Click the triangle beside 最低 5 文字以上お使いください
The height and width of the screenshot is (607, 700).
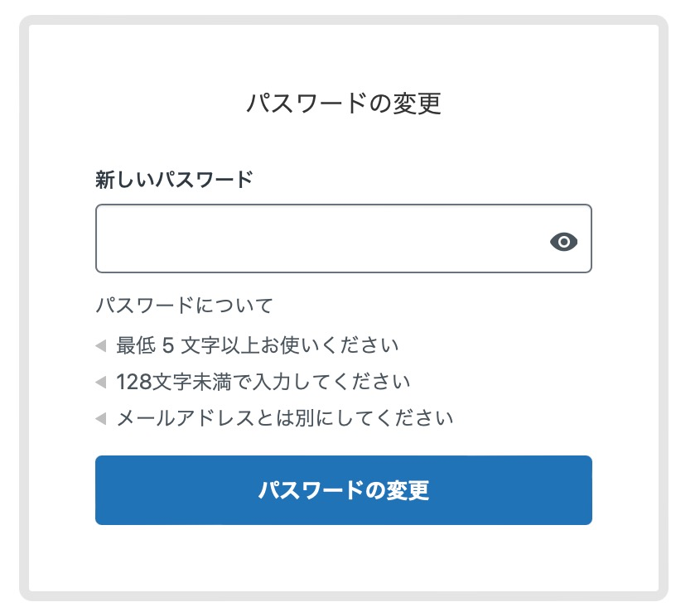(101, 345)
